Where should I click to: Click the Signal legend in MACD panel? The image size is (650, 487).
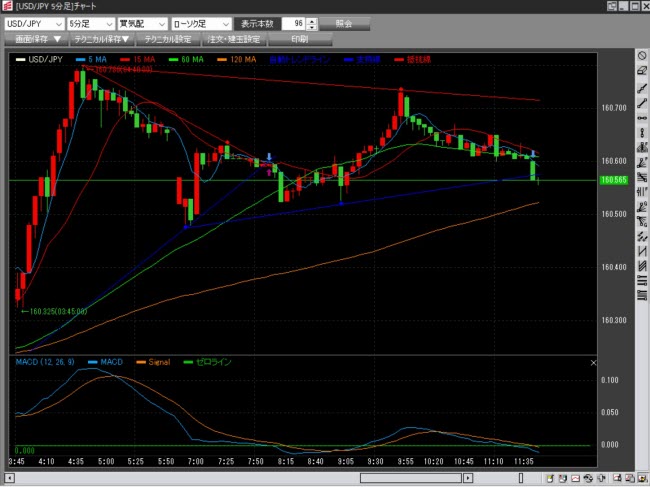(153, 362)
